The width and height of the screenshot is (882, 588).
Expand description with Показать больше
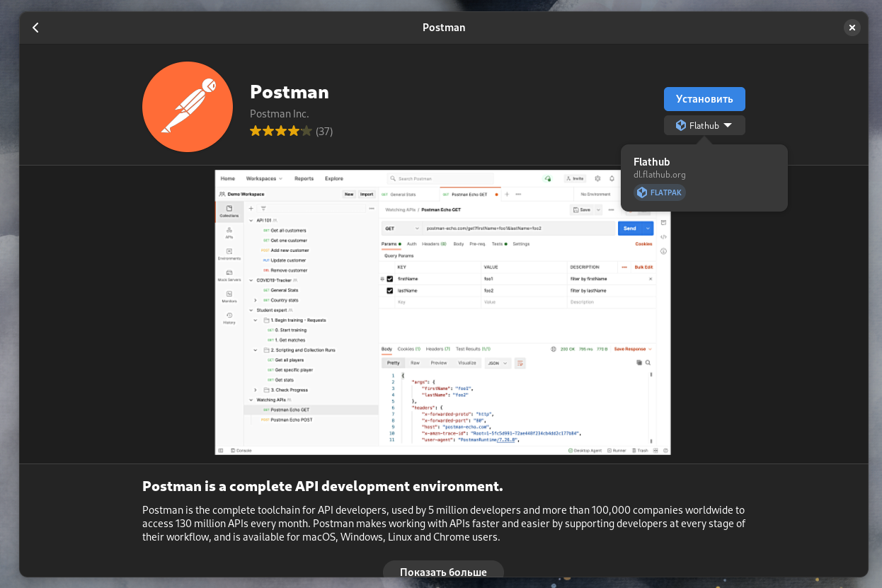[443, 572]
